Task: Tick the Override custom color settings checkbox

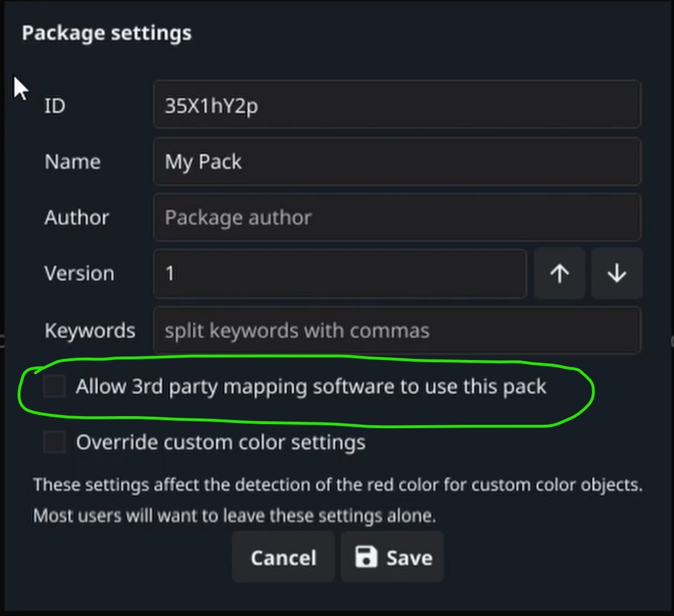Action: click(x=55, y=442)
